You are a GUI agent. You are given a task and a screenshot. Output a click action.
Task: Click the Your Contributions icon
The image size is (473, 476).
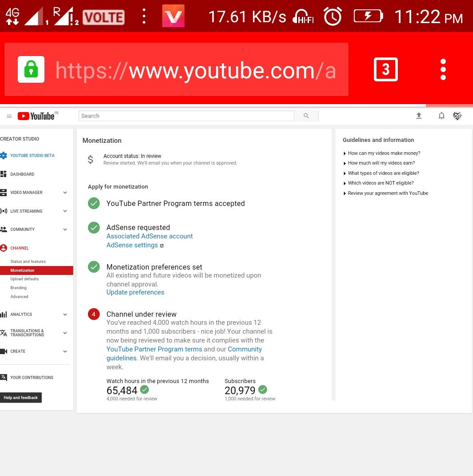(x=4, y=377)
